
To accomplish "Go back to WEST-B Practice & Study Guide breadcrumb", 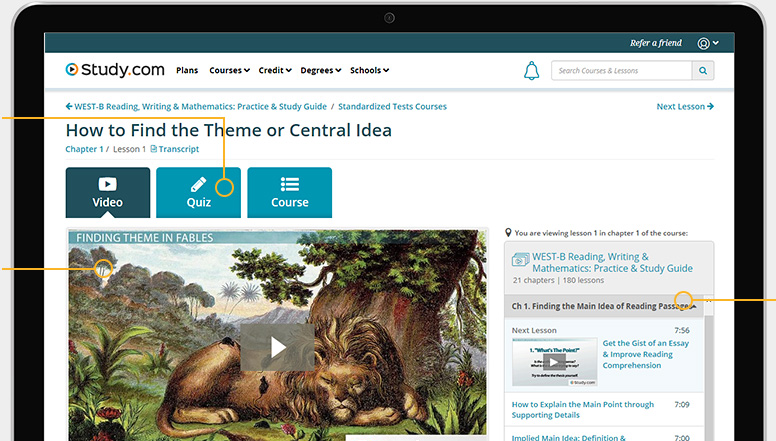I will pos(196,106).
